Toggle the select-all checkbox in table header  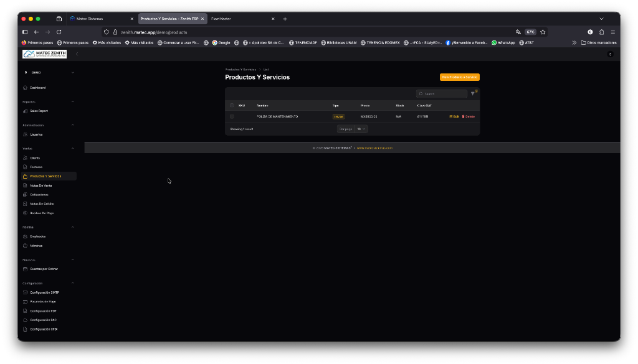pos(232,105)
